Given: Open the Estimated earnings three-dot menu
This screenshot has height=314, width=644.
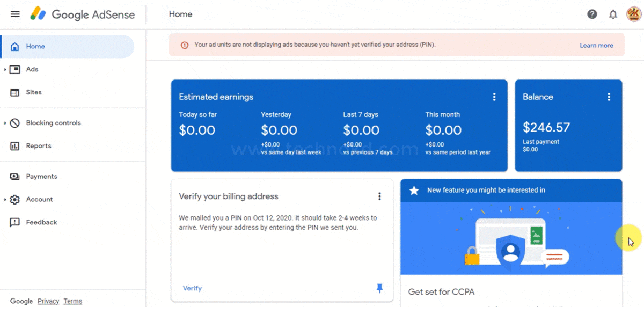Looking at the screenshot, I should point(494,97).
